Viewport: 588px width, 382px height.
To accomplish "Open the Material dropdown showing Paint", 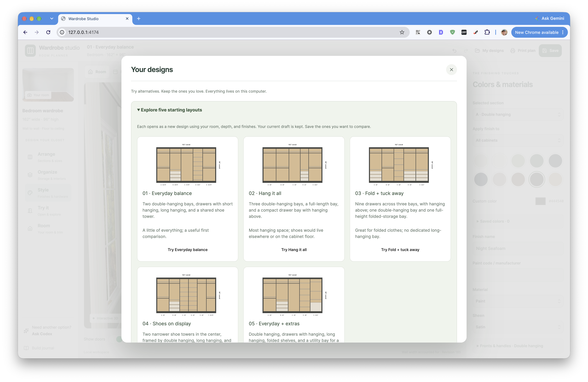I will pos(518,301).
